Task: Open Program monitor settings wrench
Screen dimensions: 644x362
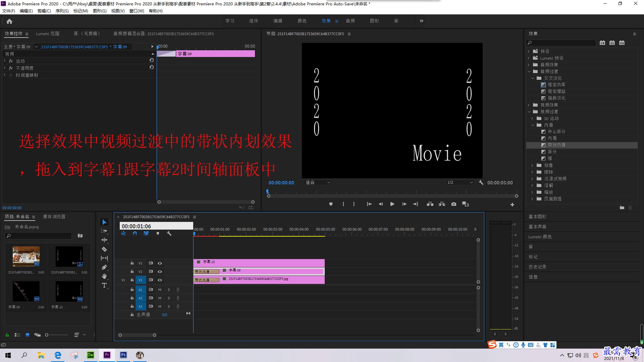Action: pos(481,182)
